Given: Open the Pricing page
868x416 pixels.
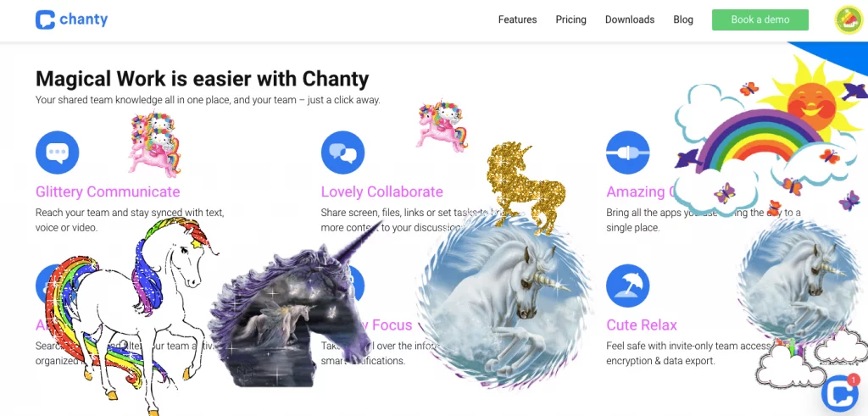Looking at the screenshot, I should click(570, 19).
